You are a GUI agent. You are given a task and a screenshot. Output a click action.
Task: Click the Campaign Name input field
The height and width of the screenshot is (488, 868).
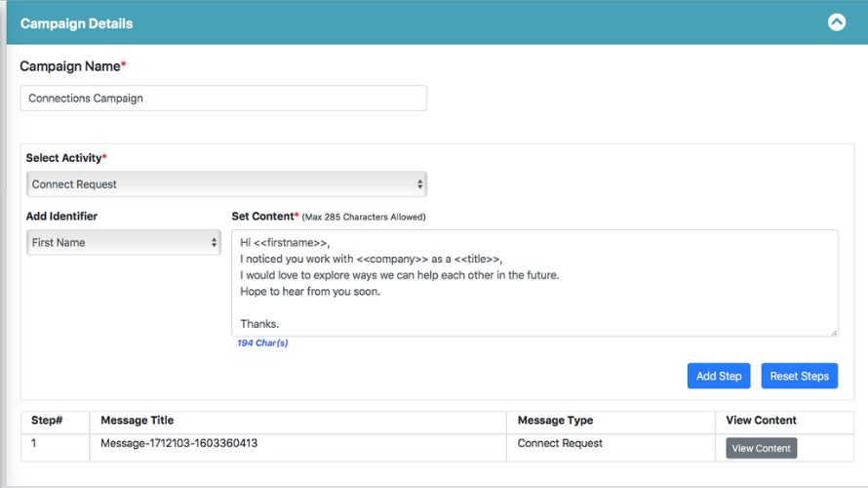point(223,98)
